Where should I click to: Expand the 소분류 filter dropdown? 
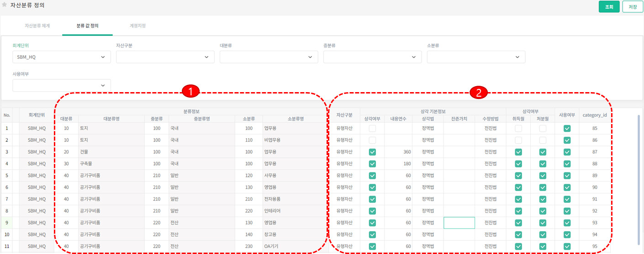coord(476,57)
